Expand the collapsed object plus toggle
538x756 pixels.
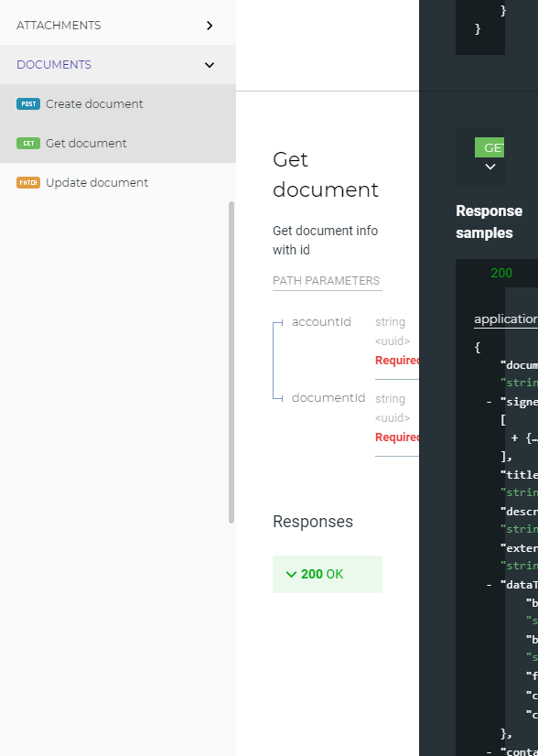point(515,437)
